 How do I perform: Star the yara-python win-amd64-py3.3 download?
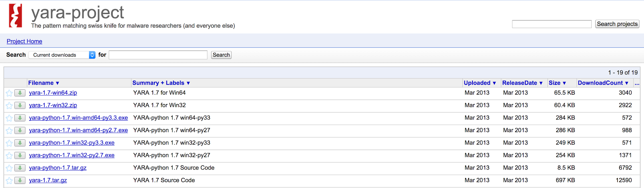click(x=9, y=118)
